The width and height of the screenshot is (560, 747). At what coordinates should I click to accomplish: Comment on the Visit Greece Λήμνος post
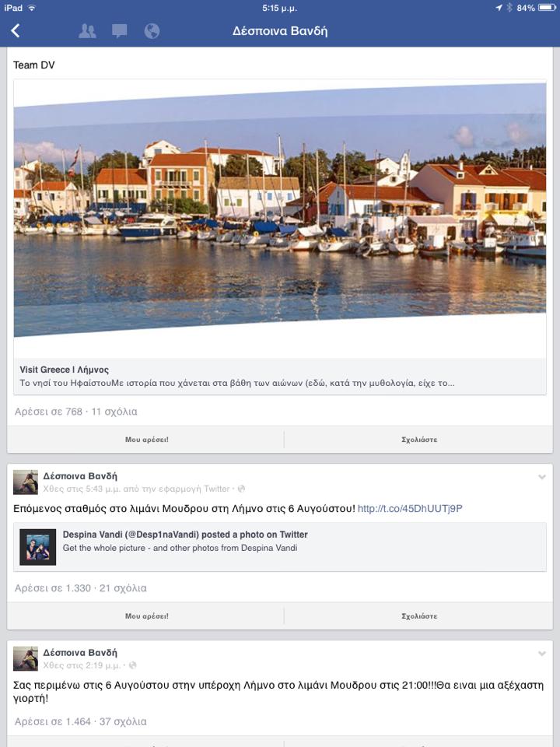click(x=419, y=439)
